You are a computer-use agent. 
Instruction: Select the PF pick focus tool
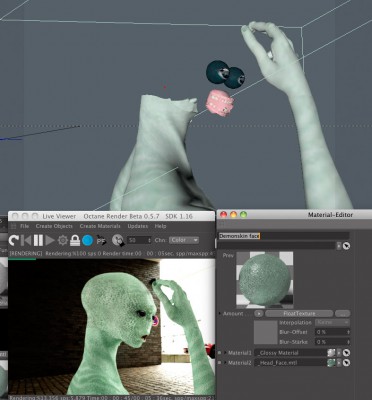pos(101,240)
